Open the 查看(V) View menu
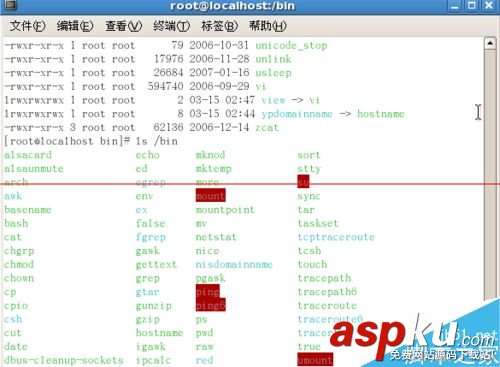Image resolution: width=500 pixels, height=367 pixels. pos(123,26)
